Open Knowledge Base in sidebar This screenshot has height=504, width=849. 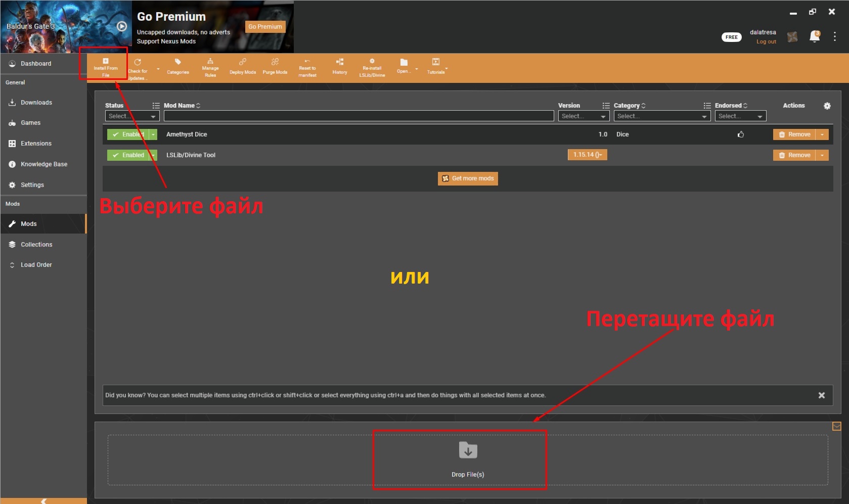(x=43, y=164)
